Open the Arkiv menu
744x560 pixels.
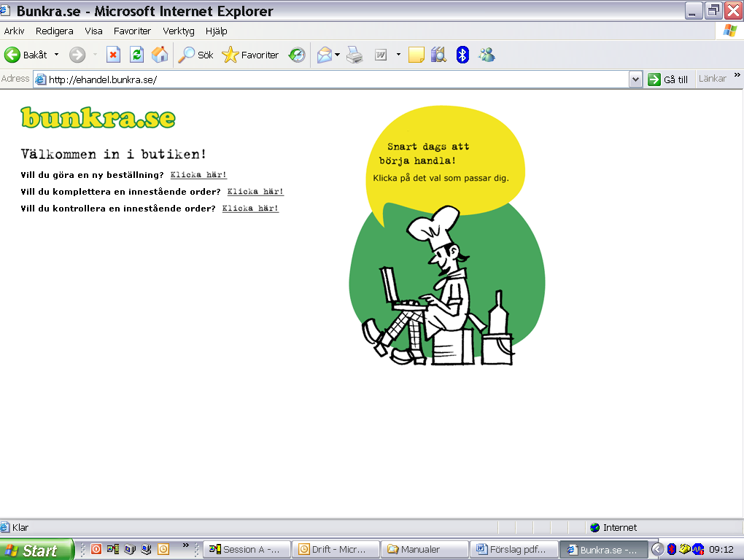point(15,31)
